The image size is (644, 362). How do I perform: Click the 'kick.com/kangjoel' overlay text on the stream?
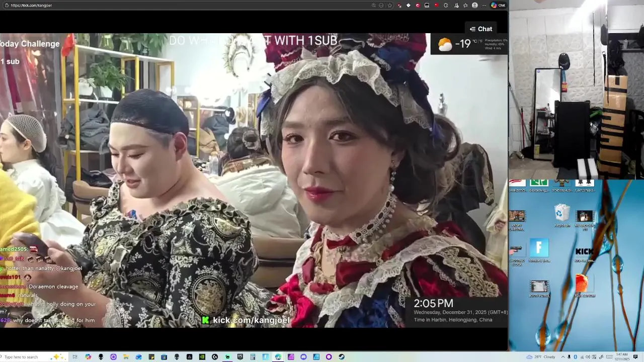point(251,320)
